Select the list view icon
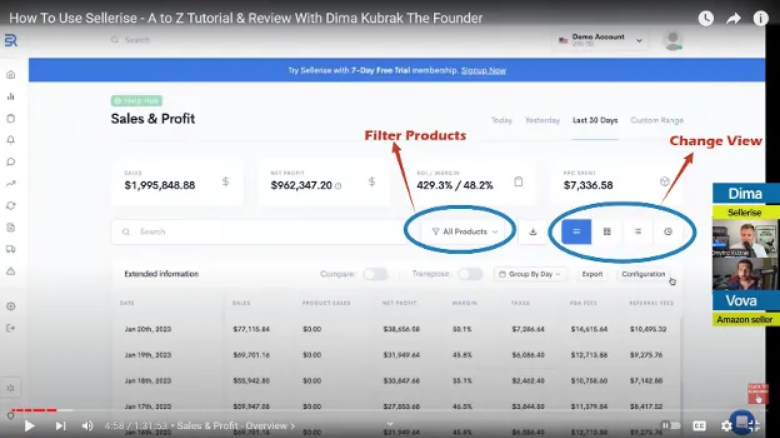 pyautogui.click(x=576, y=231)
